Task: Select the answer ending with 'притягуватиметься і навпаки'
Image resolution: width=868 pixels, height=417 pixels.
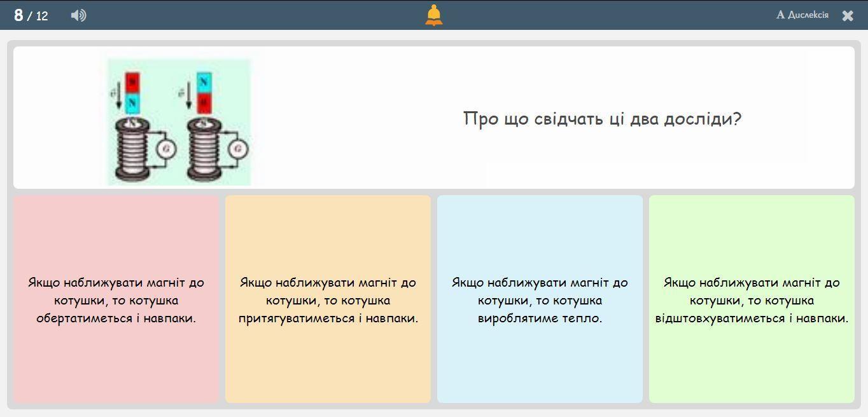Action: point(328,299)
